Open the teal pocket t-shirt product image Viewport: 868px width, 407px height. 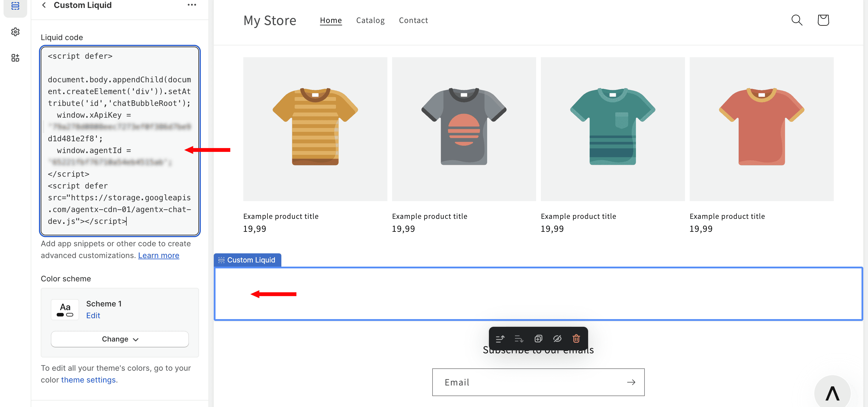(x=613, y=129)
